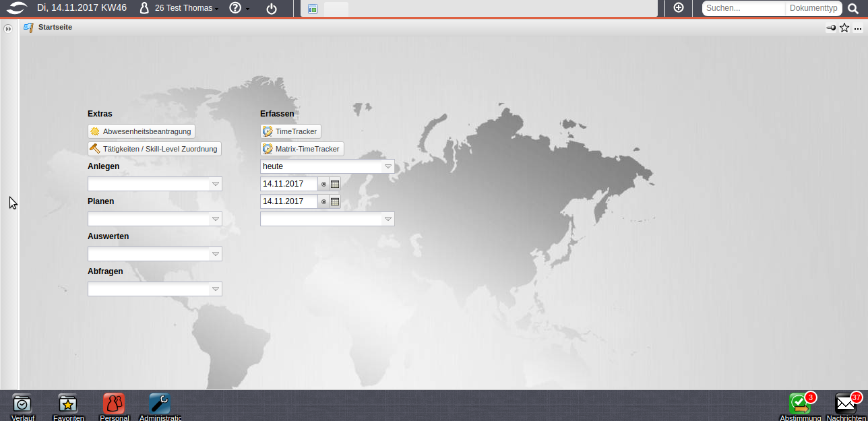The image size is (868, 425).
Task: Click the plus circle icon in top bar
Action: pos(679,8)
